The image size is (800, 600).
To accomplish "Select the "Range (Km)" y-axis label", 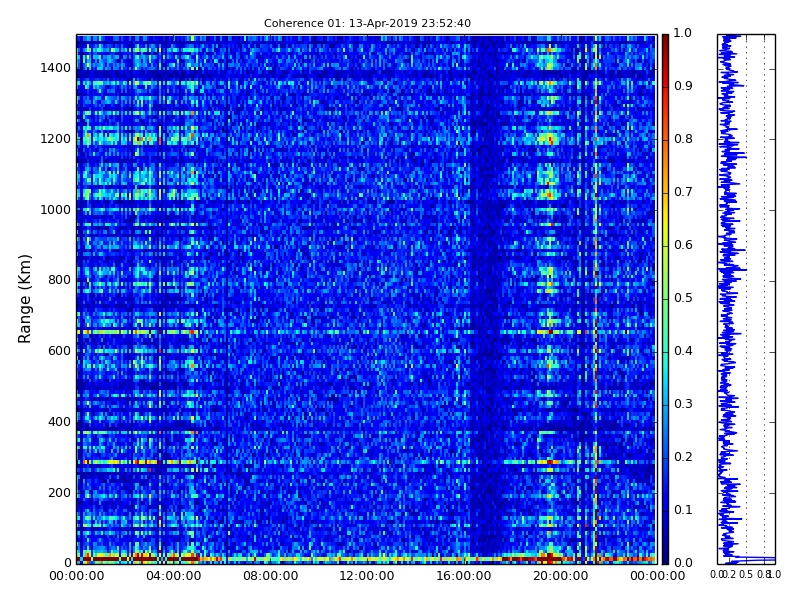I will click(x=24, y=299).
